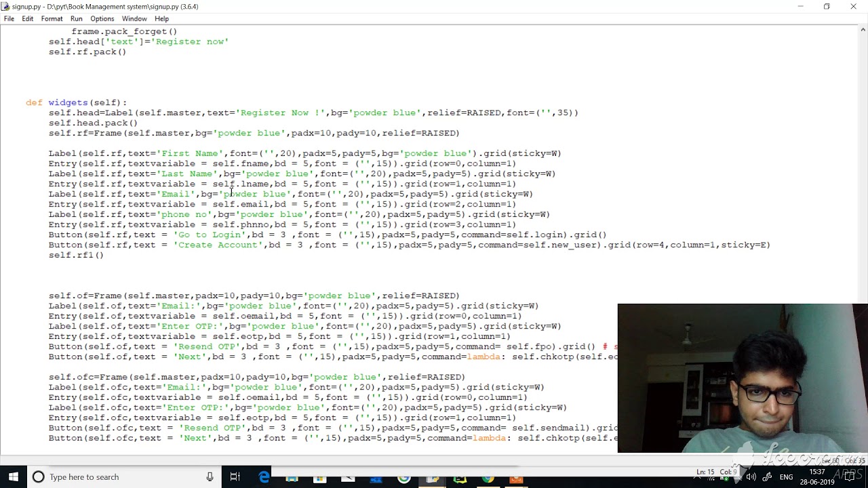The image size is (868, 488).
Task: Click the 'self.of=Frame(' definition line
Action: pos(254,296)
